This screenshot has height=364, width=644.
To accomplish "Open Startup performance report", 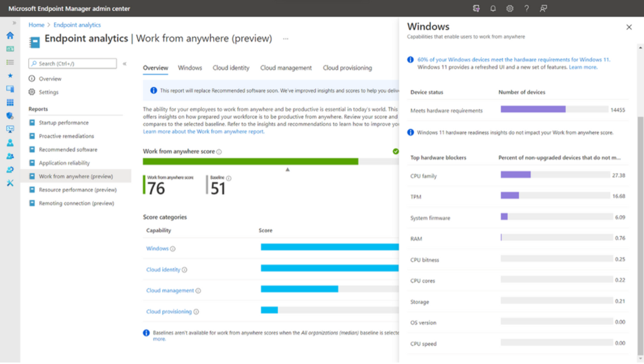I will (64, 123).
